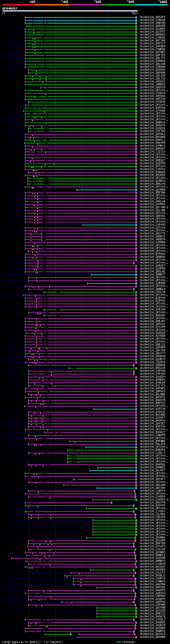The height and width of the screenshot is (644, 170).
Task: Open hit UniRef100_A7NZ48
Action: pyautogui.click(x=152, y=20)
